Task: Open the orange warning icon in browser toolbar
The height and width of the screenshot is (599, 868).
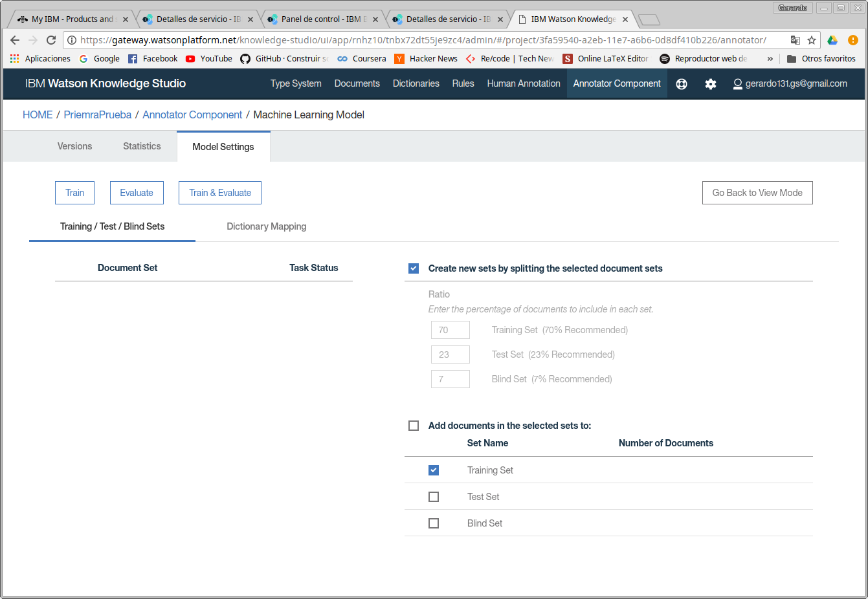Action: click(853, 40)
